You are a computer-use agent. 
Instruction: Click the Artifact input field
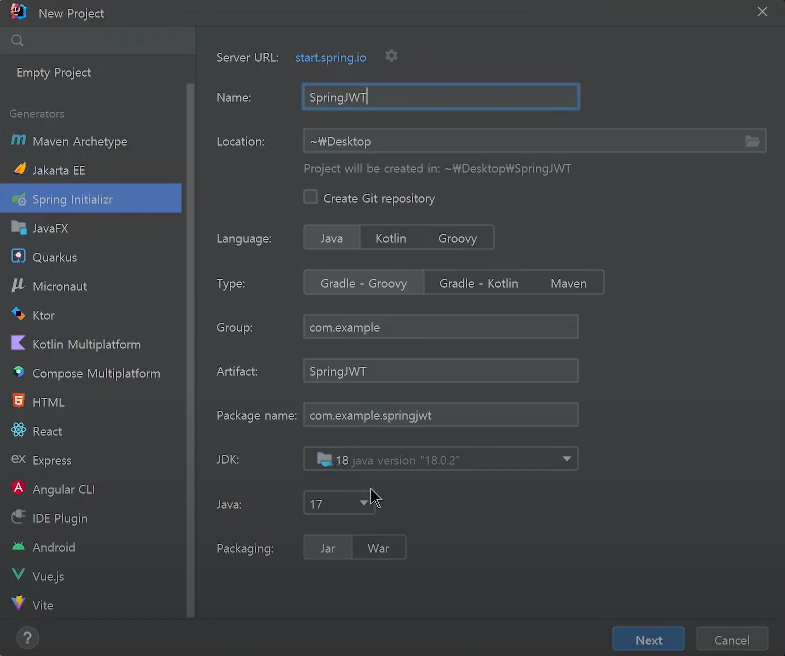point(441,371)
